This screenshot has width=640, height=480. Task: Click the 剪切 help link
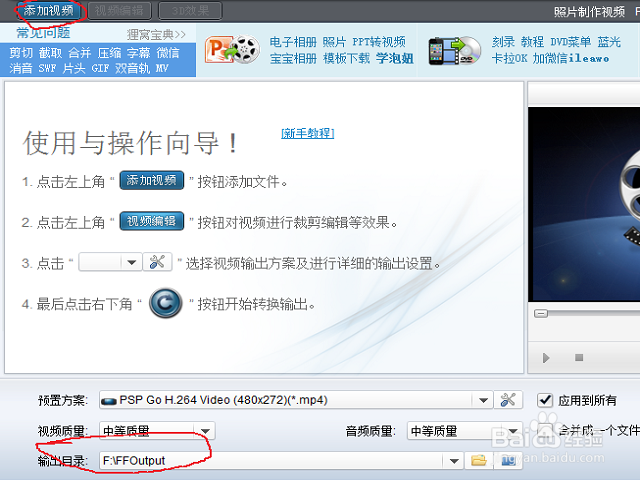tap(21, 53)
